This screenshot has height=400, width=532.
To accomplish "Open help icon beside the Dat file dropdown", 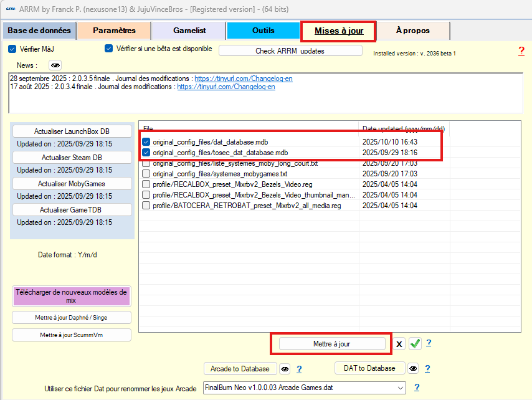I will click(x=417, y=388).
